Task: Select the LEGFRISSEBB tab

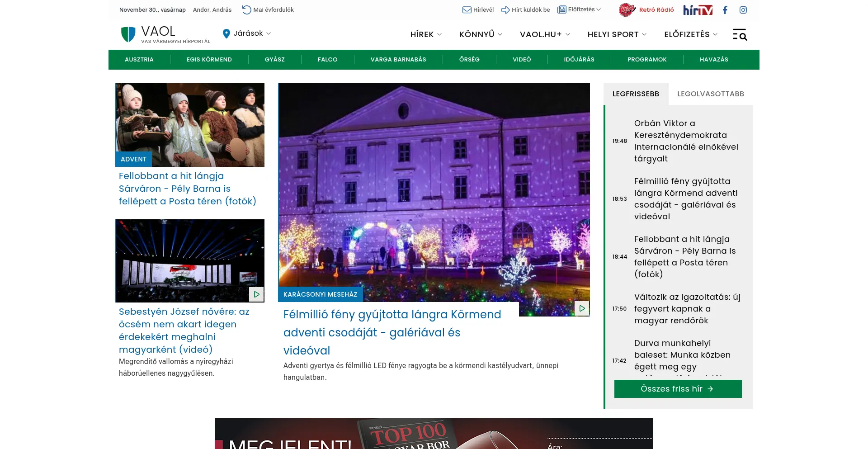Action: (x=636, y=94)
